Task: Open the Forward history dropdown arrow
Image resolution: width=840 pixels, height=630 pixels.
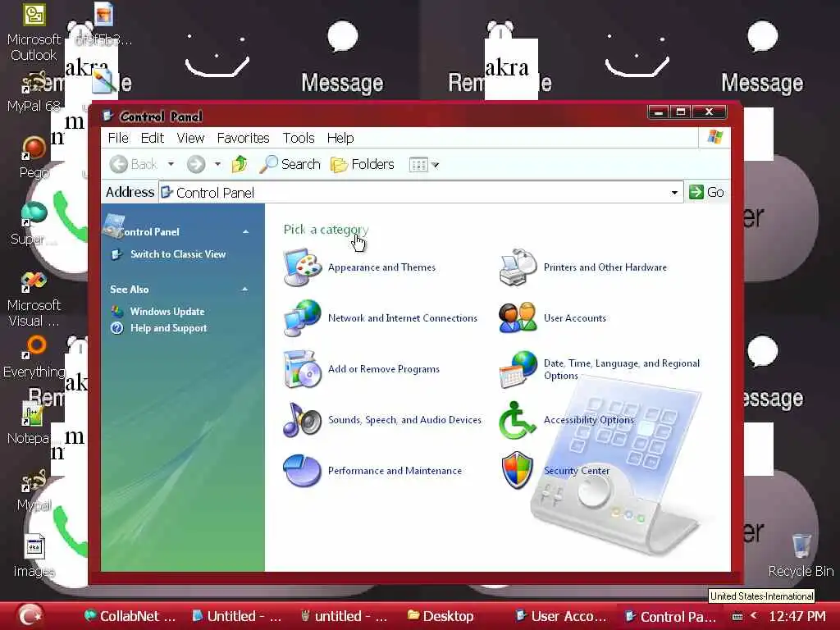Action: [217, 164]
